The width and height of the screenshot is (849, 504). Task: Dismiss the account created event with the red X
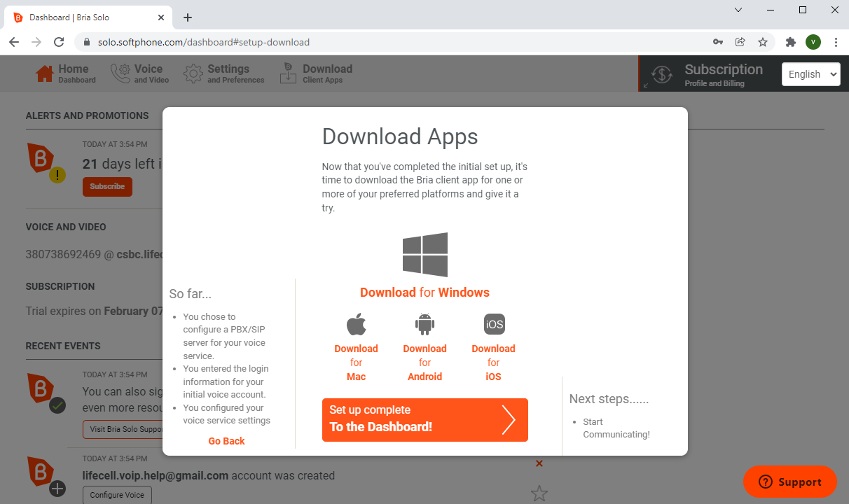pos(539,463)
